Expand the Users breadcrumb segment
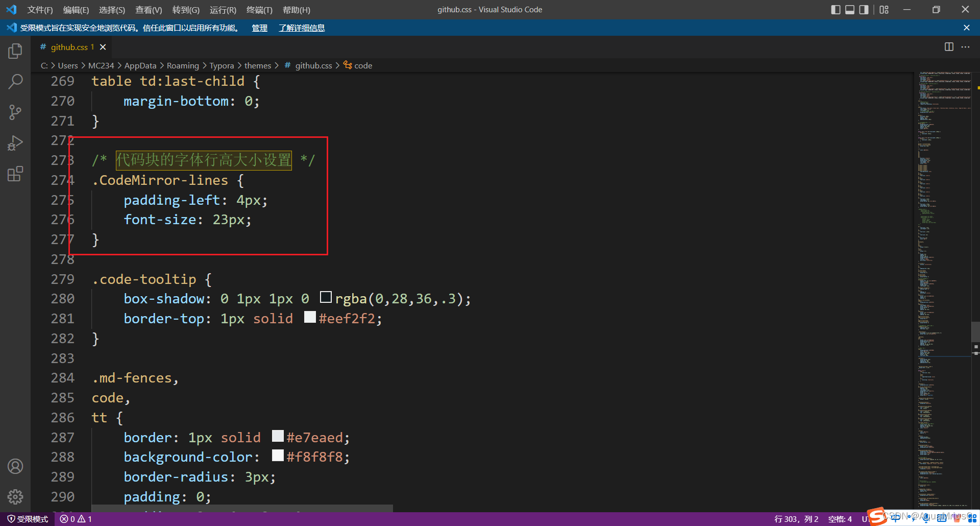The height and width of the screenshot is (526, 980). pos(68,65)
